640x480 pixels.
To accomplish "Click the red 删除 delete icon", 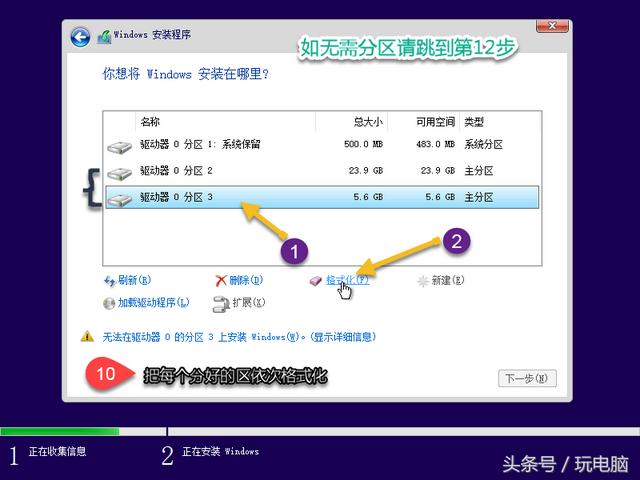I will pos(221,281).
